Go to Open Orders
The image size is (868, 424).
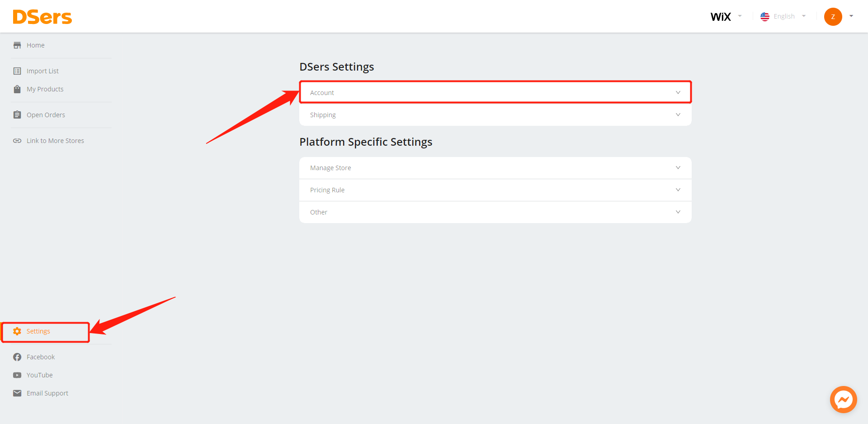pos(46,115)
